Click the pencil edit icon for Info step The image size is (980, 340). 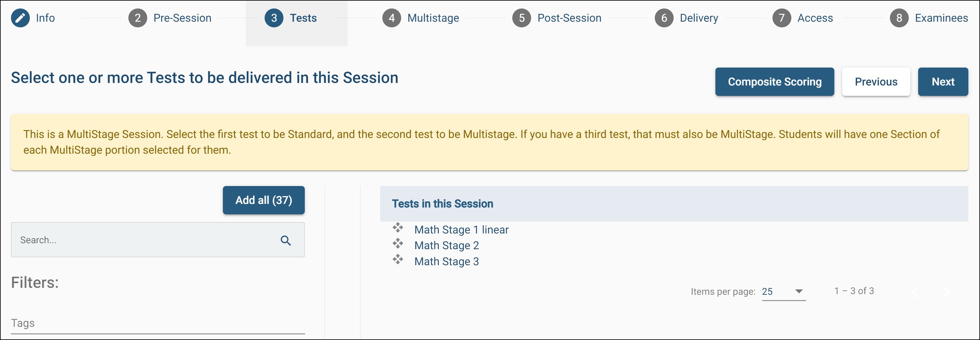[x=20, y=18]
